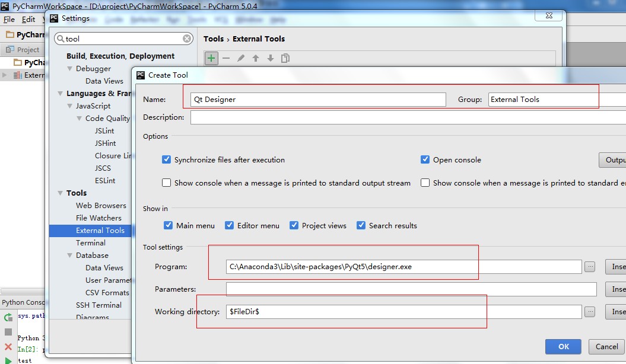The height and width of the screenshot is (364, 626).
Task: Add a new external tool with plus icon
Action: pyautogui.click(x=211, y=58)
